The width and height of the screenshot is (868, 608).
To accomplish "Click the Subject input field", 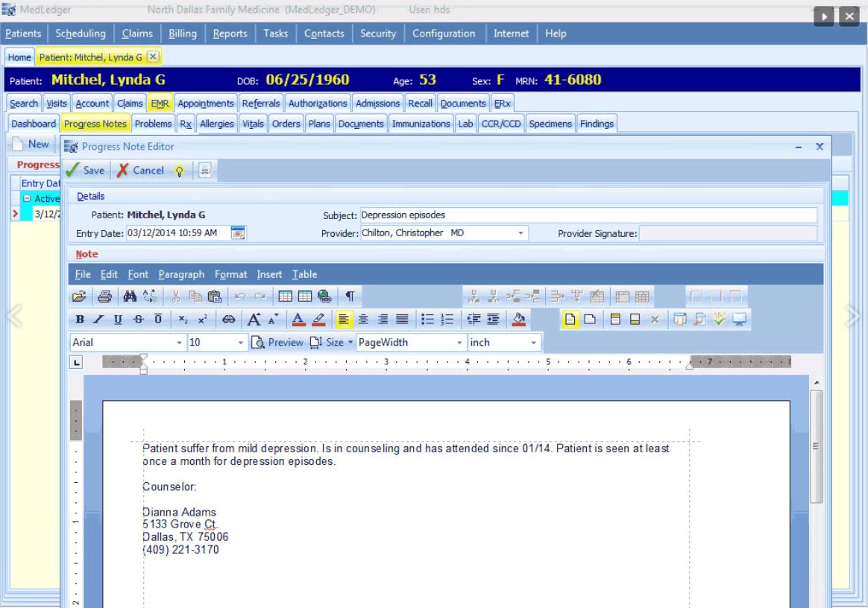I will point(588,215).
